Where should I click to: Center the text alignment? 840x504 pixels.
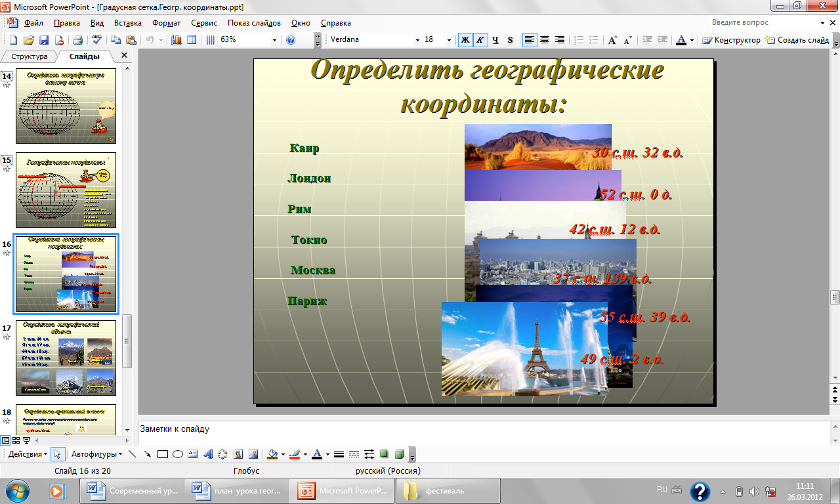(x=545, y=40)
